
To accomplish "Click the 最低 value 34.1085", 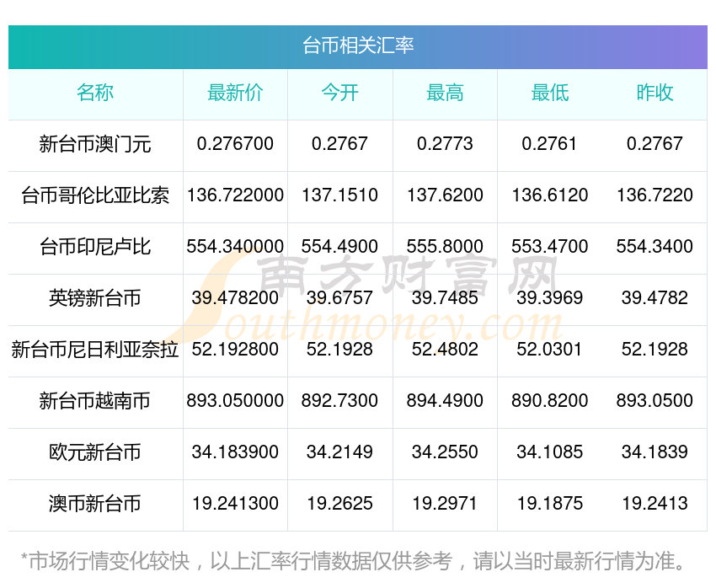I will [x=550, y=452].
